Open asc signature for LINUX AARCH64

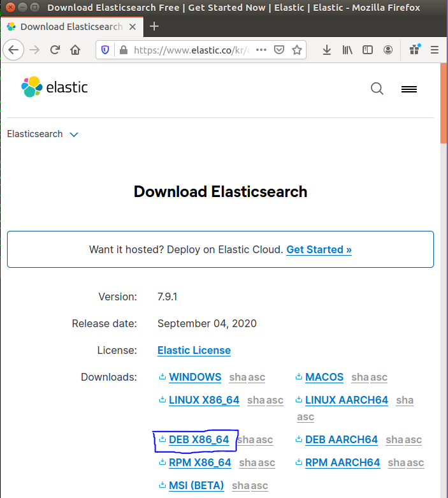tap(305, 416)
